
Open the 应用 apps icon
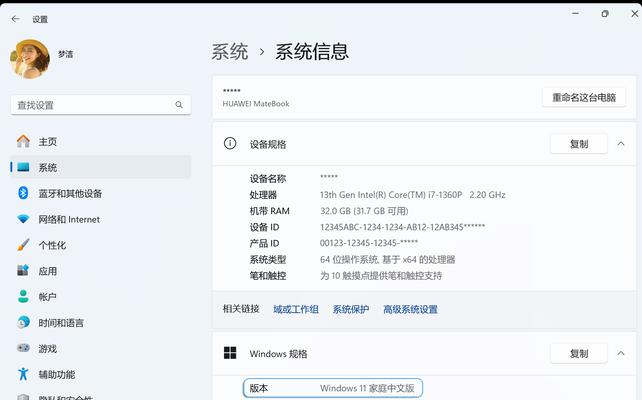tap(23, 271)
